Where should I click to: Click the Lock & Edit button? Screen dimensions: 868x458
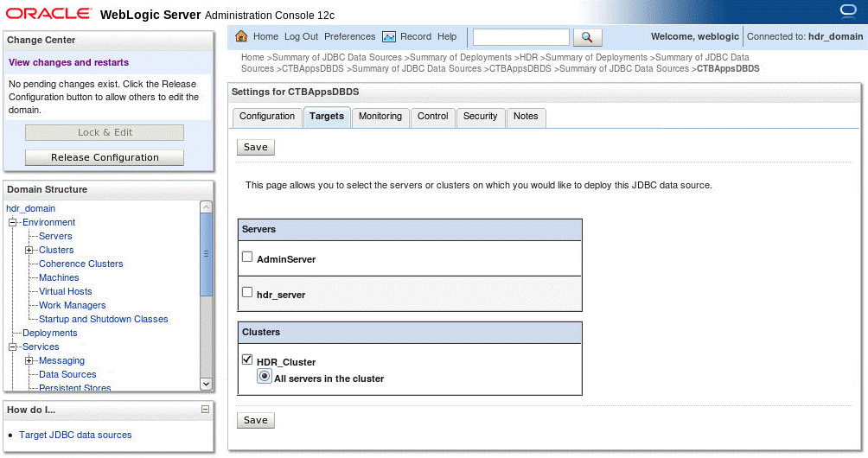coord(105,133)
